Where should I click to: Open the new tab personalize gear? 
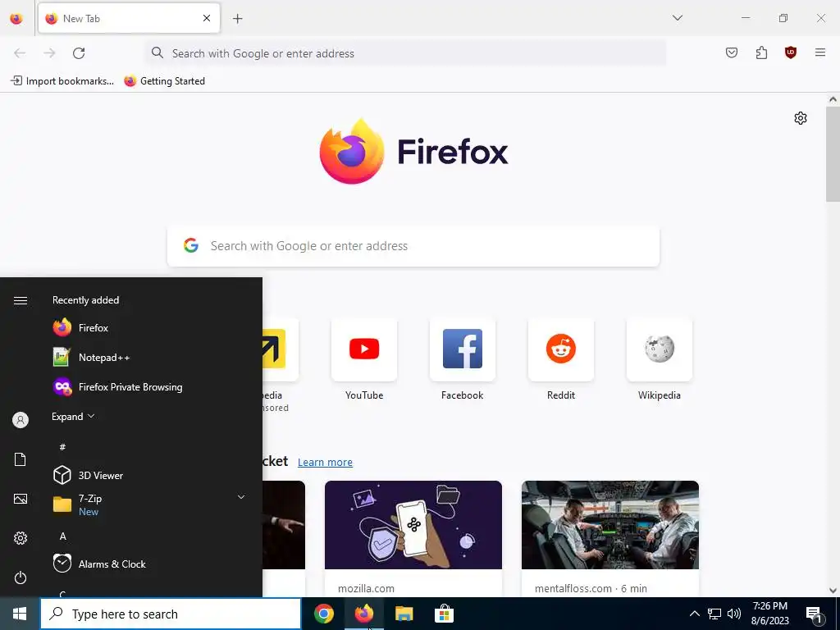801,118
